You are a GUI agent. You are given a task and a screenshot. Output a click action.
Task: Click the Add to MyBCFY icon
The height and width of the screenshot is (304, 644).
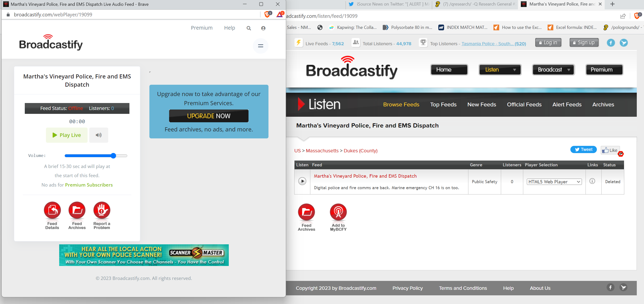[338, 217]
